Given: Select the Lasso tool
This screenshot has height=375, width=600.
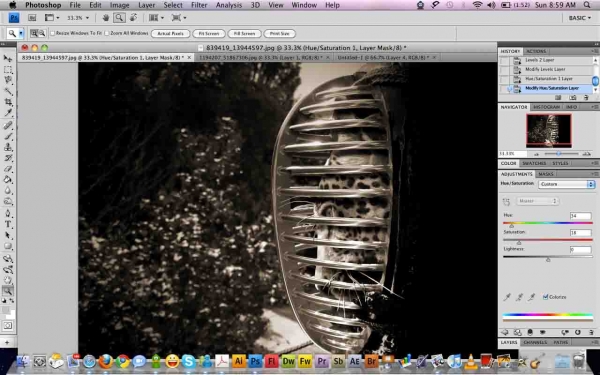Looking at the screenshot, I should click(8, 80).
